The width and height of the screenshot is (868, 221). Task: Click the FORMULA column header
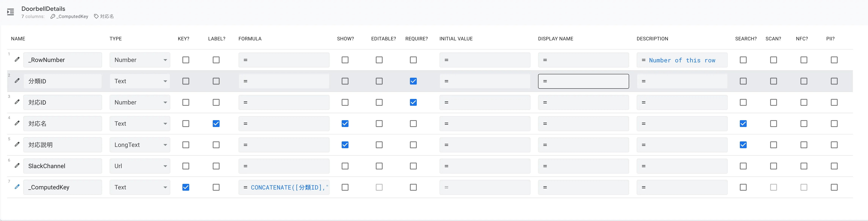pos(250,39)
